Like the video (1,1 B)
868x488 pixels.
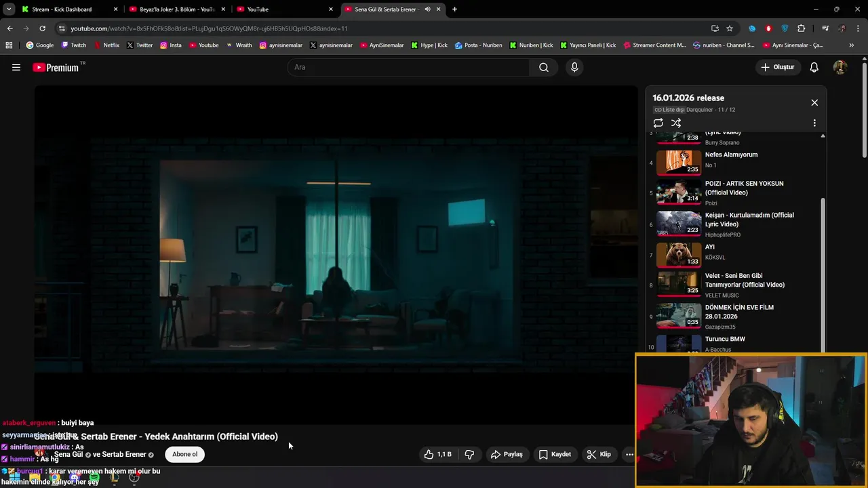(x=437, y=454)
